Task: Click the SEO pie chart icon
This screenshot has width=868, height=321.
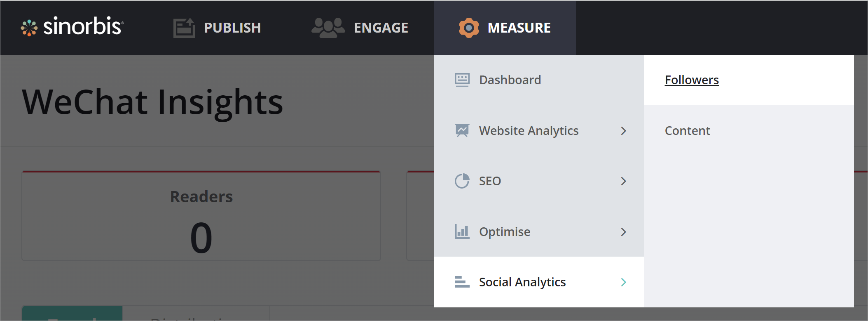Action: tap(462, 181)
